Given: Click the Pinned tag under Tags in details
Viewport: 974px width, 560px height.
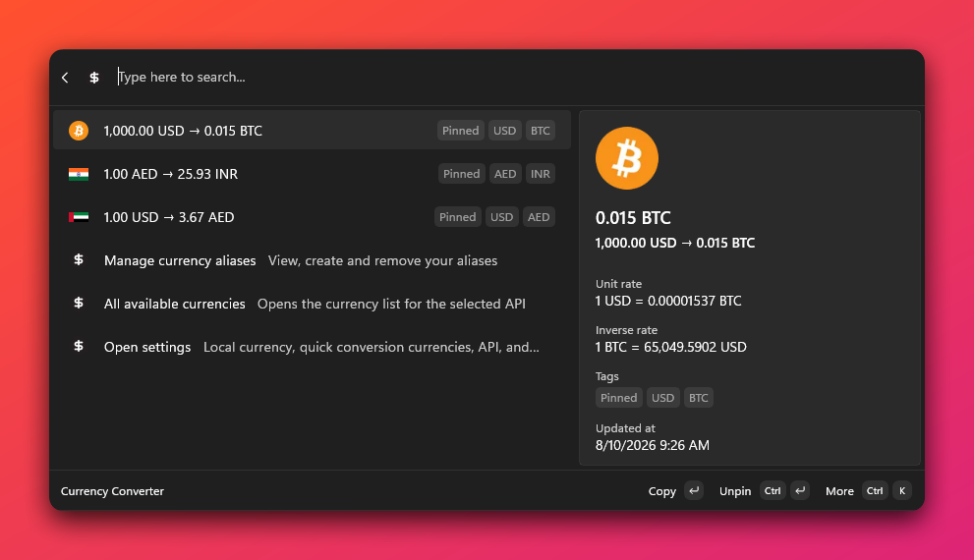Looking at the screenshot, I should tap(618, 398).
